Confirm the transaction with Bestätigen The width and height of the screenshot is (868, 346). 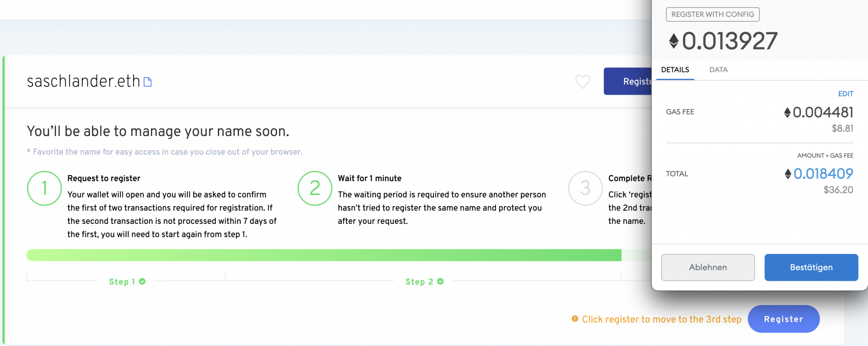coord(811,267)
